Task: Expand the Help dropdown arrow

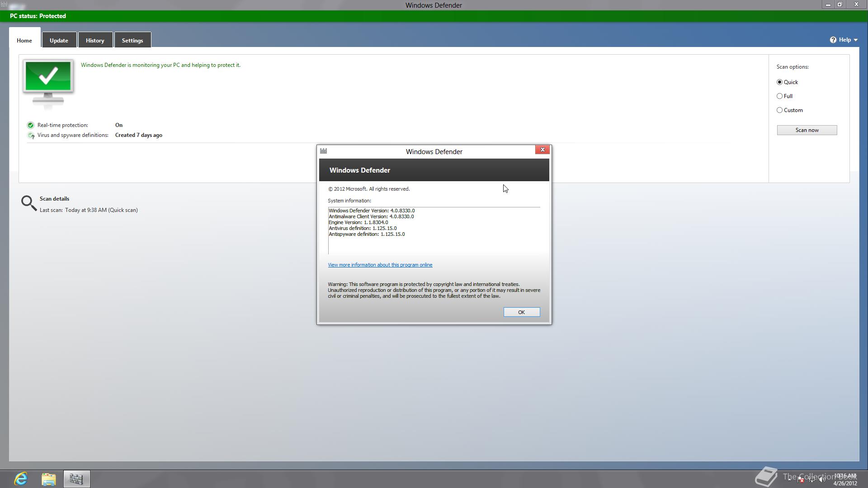Action: (x=855, y=40)
